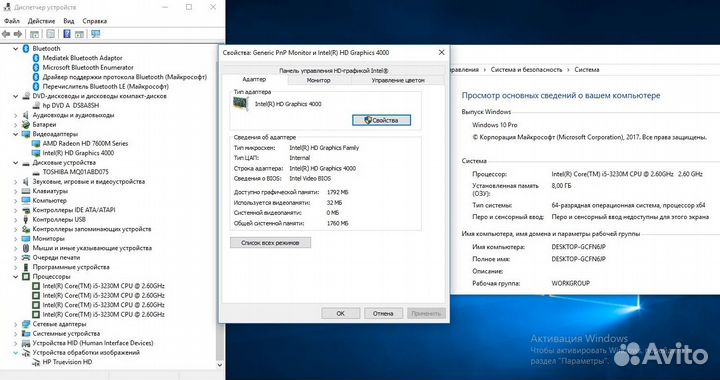
Task: Select Драйвер поддержки протокола Bluetooth (Майкрософт)
Action: point(124,77)
